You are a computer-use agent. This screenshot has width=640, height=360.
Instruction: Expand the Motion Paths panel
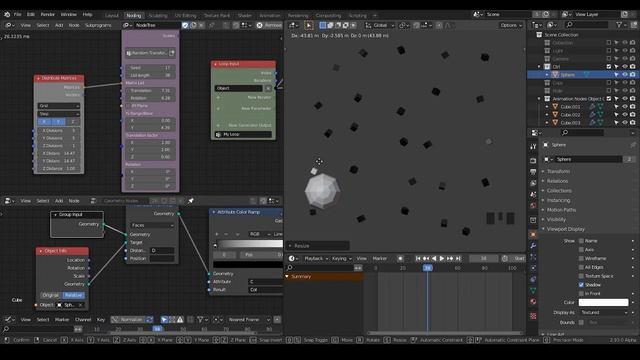[561, 210]
